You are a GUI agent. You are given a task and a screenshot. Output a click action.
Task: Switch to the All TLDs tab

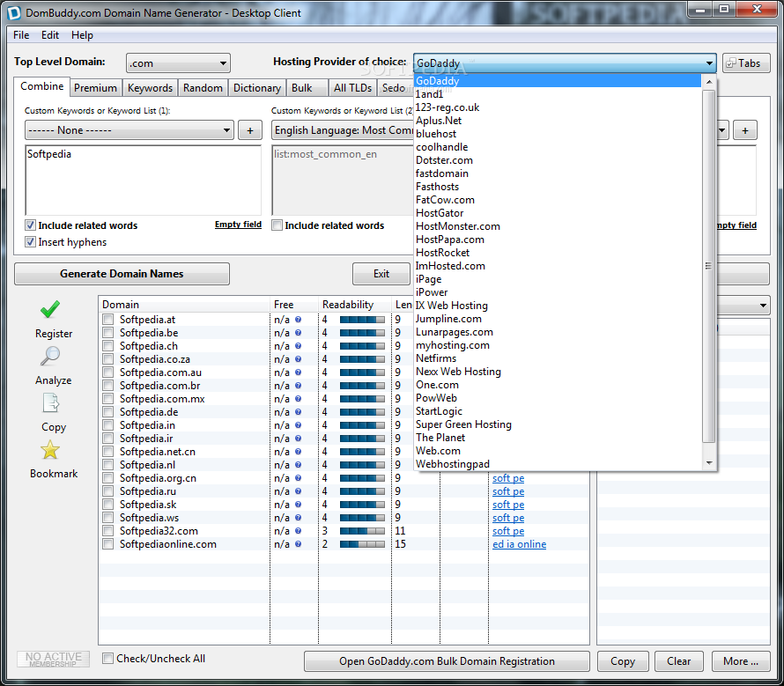[x=352, y=88]
